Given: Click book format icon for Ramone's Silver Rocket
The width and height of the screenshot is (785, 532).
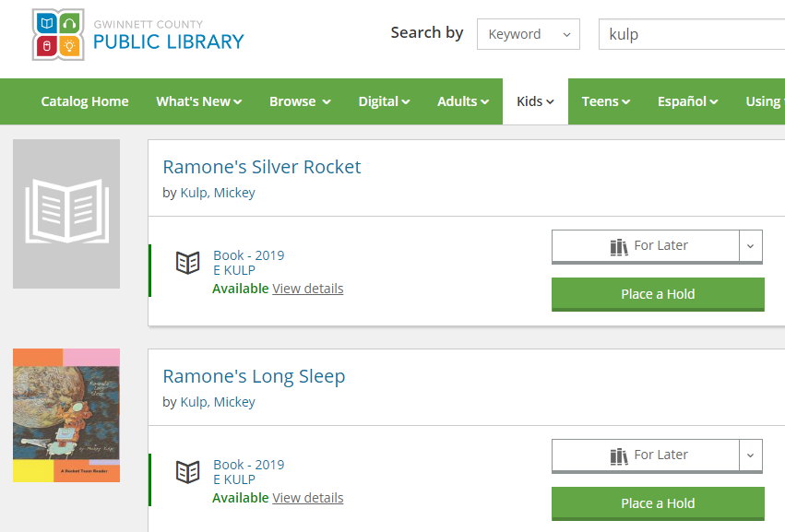Looking at the screenshot, I should point(188,263).
